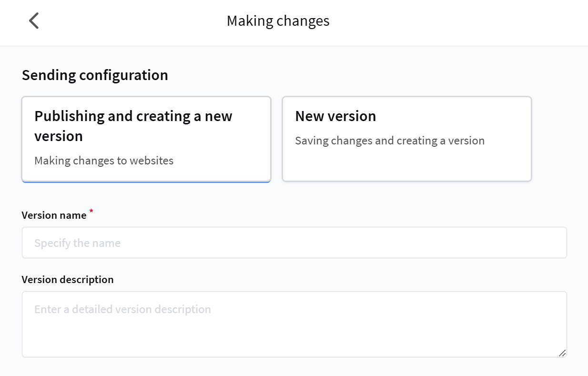The image size is (588, 376).
Task: Click the blue selected underline on Publishing card
Action: (x=146, y=181)
